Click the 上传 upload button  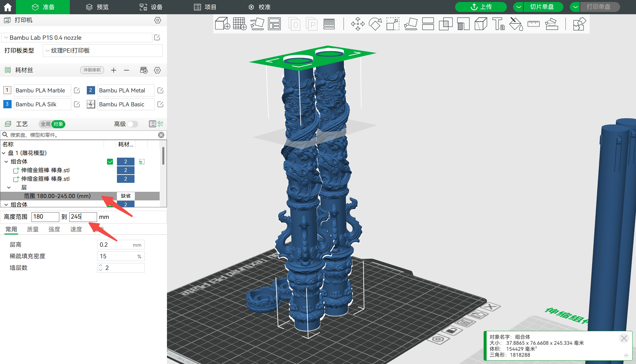tap(481, 7)
